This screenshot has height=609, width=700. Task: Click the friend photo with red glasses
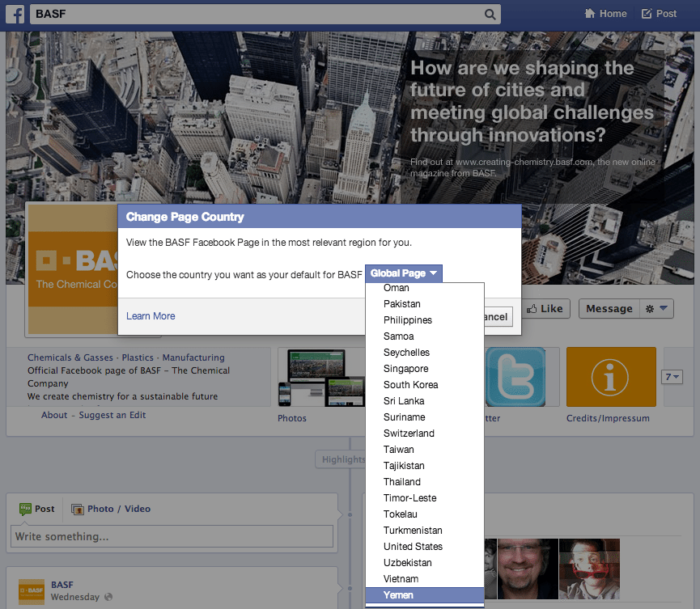point(589,569)
